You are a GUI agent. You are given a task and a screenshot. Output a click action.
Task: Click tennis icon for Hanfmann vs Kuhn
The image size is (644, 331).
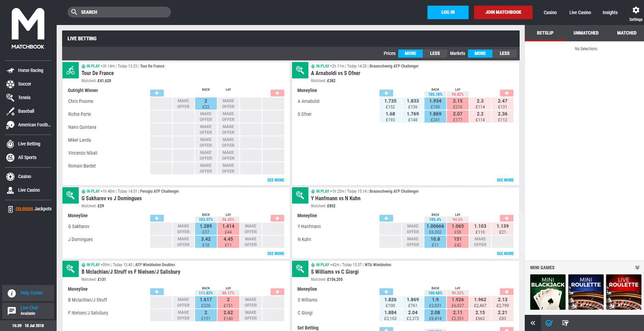coord(300,195)
